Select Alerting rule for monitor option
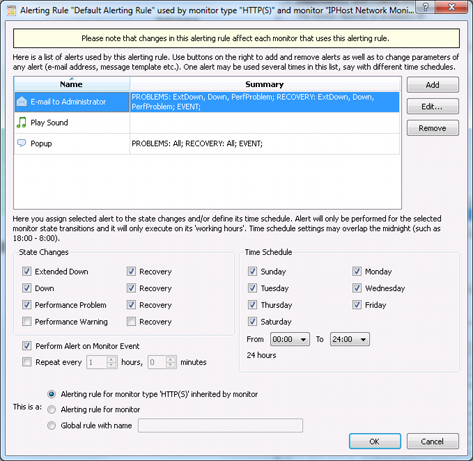The width and height of the screenshot is (473, 461). click(51, 409)
